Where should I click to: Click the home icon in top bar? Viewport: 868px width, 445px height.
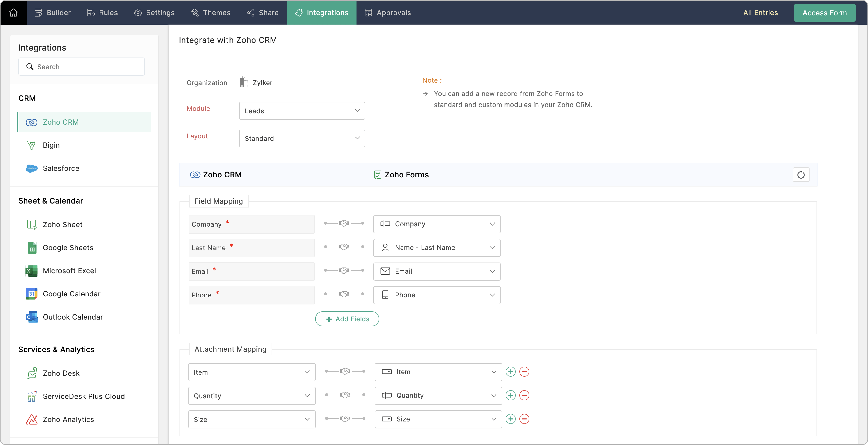click(13, 12)
